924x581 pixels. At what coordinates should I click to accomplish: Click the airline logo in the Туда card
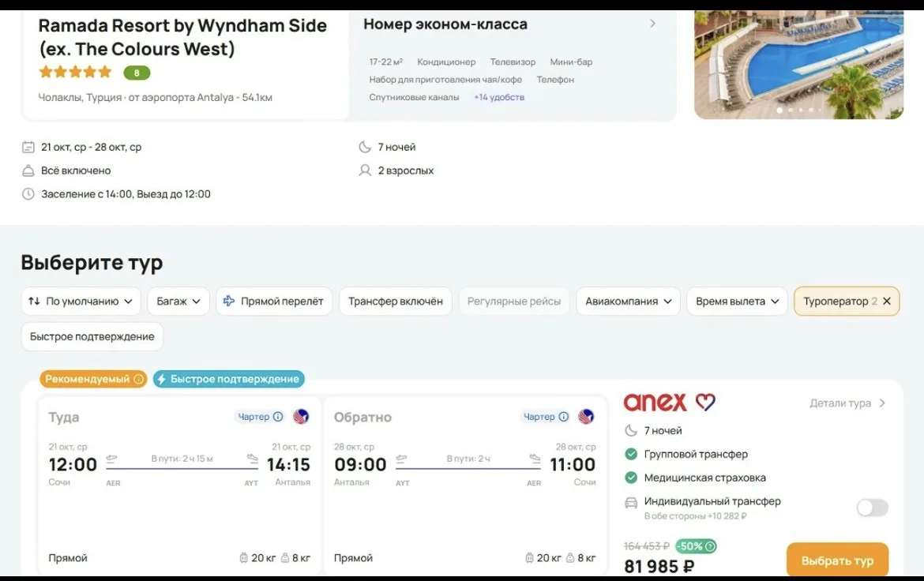301,417
